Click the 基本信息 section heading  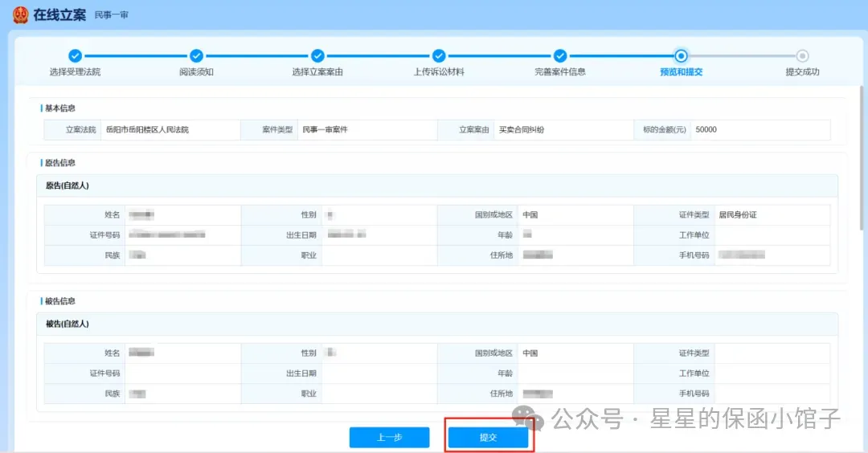click(59, 108)
